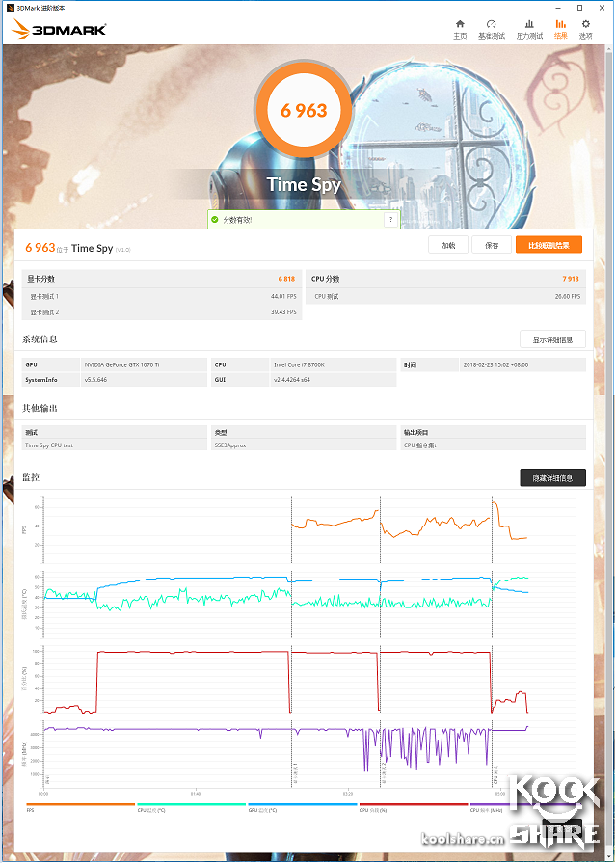Screen dimensions: 616x863
Task: Click the GUI version v2.4.4264 x64
Action: click(292, 379)
